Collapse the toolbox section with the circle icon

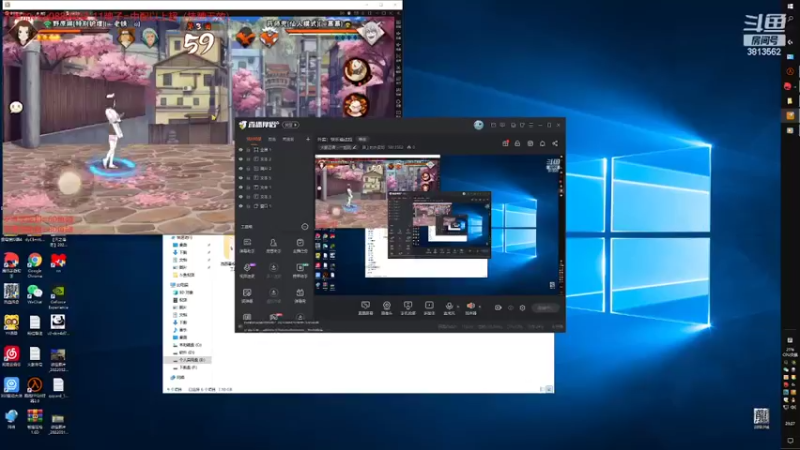pos(305,227)
